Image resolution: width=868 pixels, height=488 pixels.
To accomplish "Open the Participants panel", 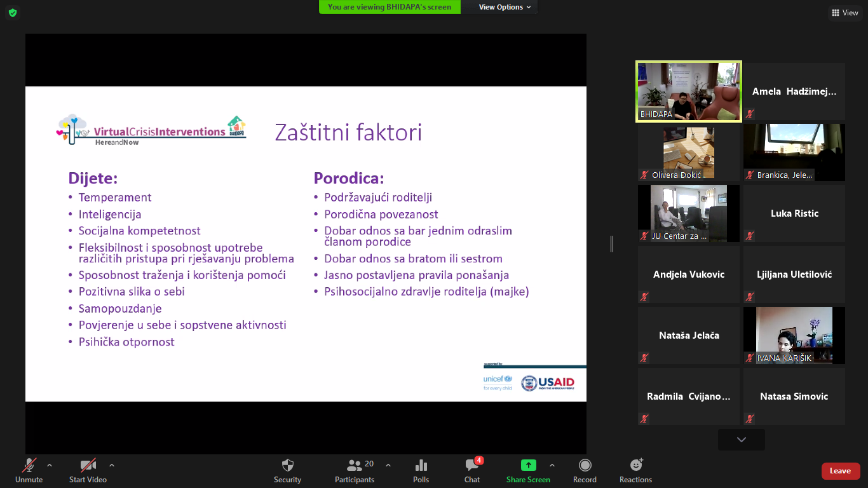I will point(355,471).
